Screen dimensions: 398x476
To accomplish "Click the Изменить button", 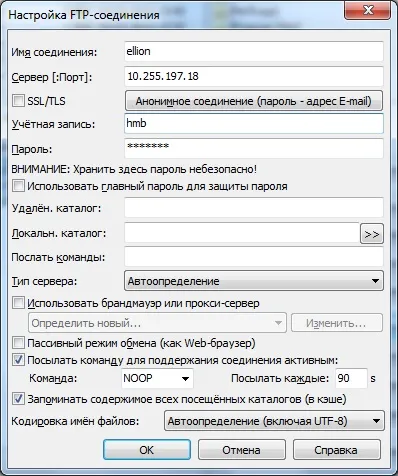I will 337,323.
